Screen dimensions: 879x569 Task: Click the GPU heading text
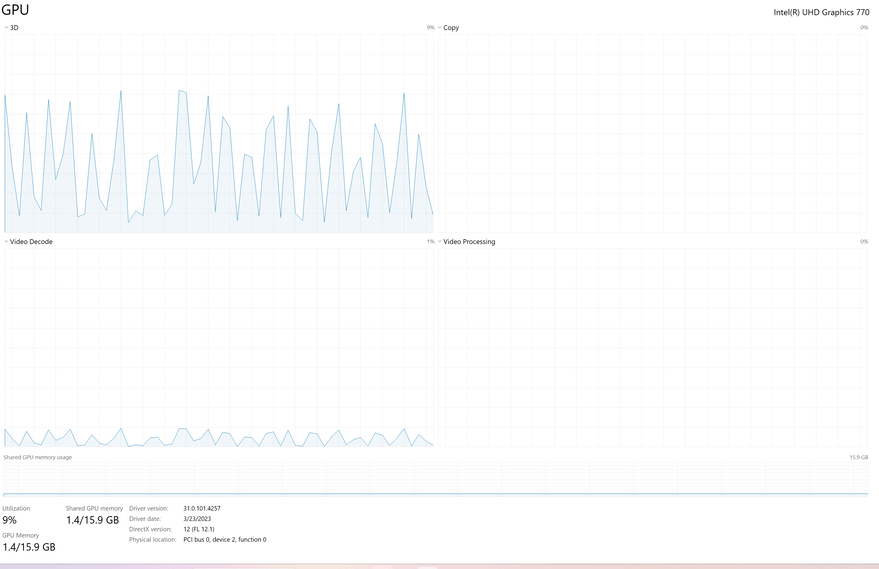[15, 10]
